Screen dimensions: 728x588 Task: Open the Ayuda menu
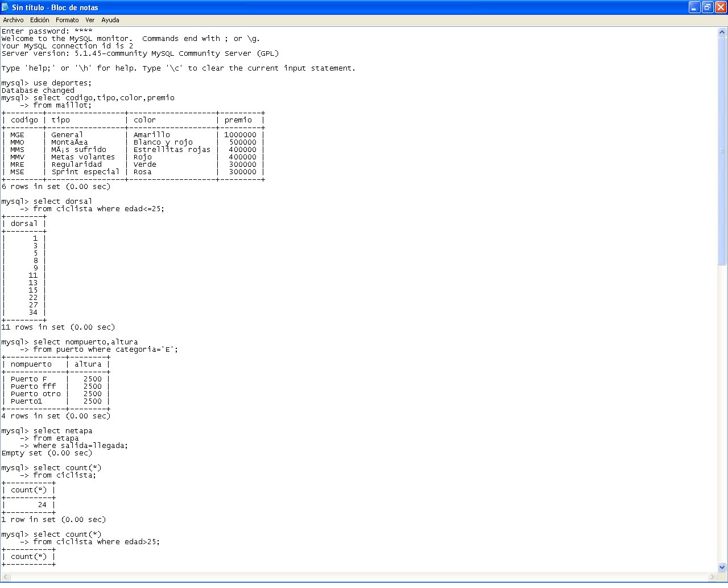pos(110,20)
